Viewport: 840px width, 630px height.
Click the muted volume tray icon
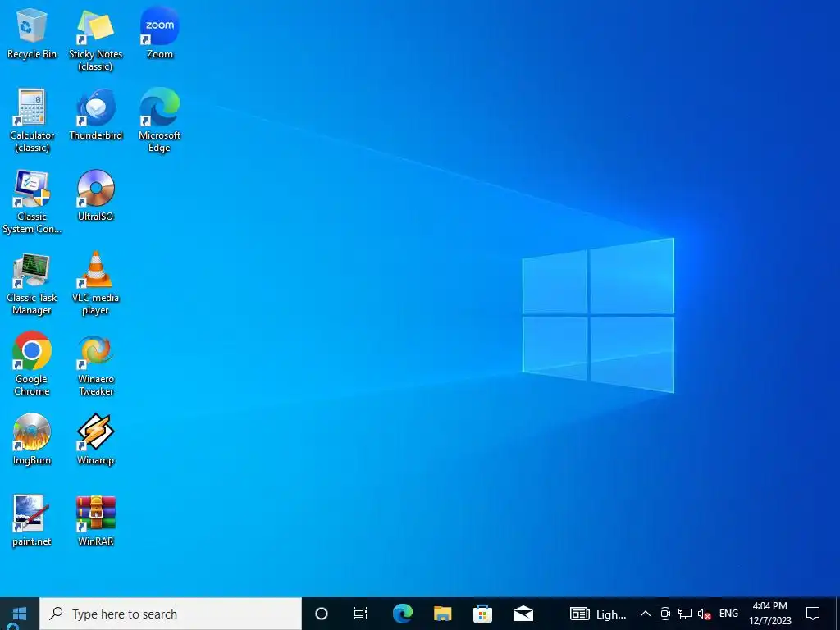[704, 614]
